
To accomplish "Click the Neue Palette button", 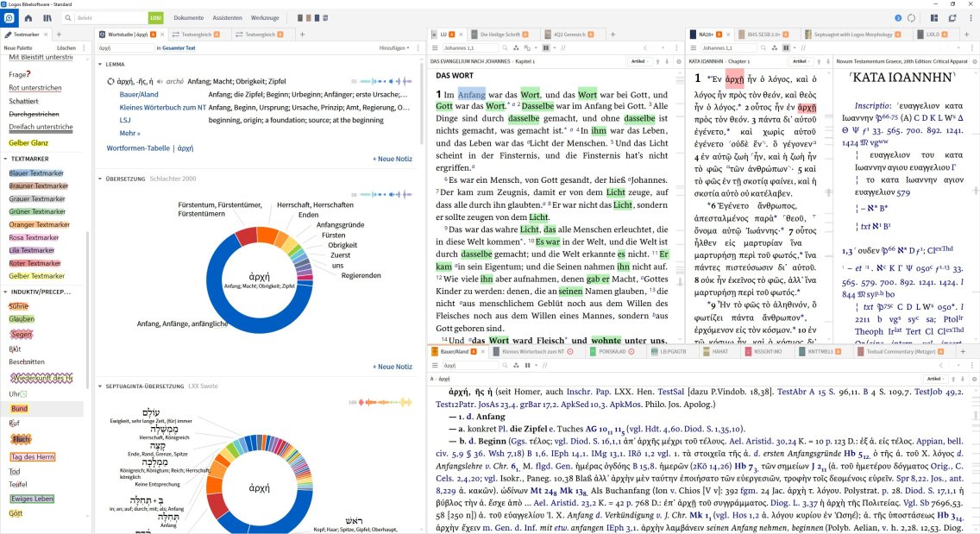I will [18, 48].
